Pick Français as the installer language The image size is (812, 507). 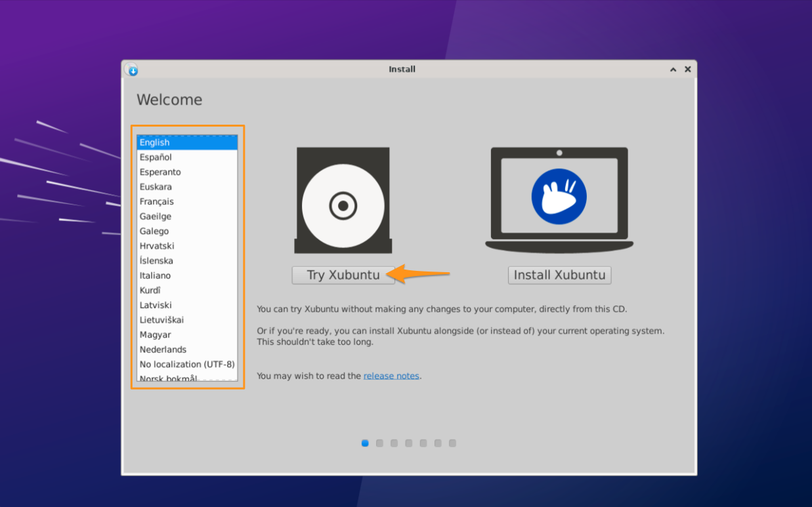(x=156, y=202)
